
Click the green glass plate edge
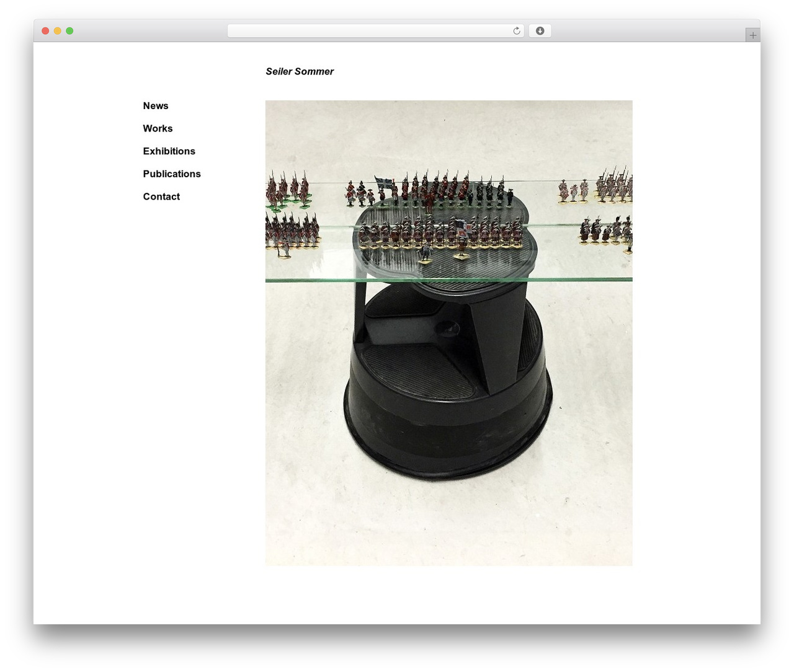(449, 280)
